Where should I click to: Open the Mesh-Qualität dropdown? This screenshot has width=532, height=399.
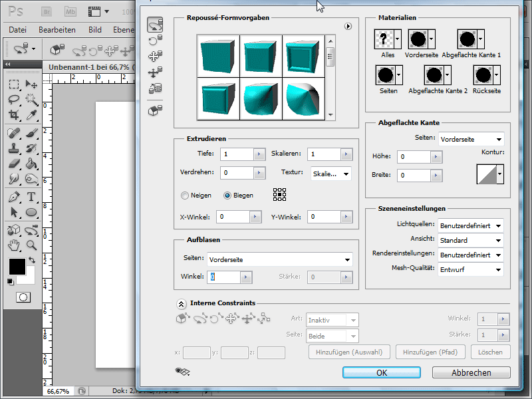coord(471,269)
